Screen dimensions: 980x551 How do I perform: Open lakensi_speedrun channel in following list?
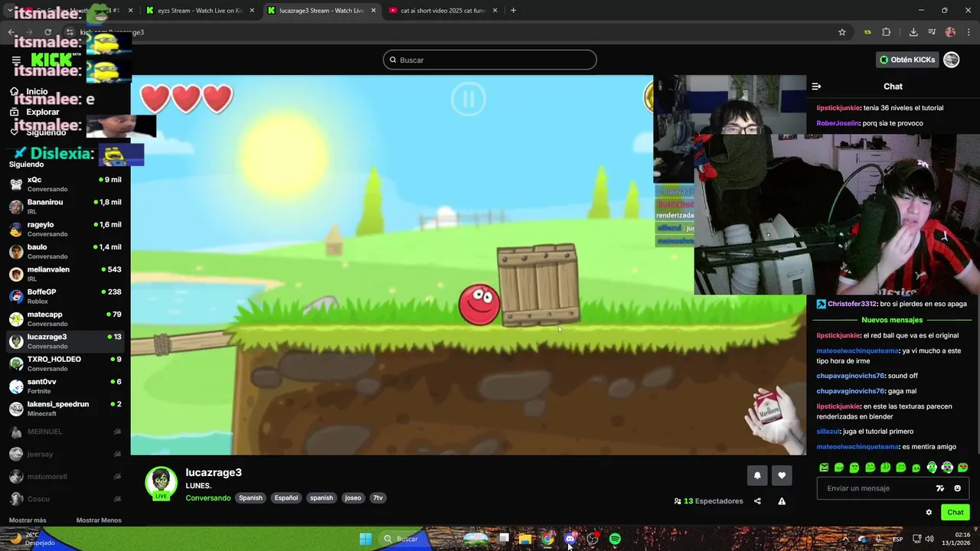click(x=65, y=408)
